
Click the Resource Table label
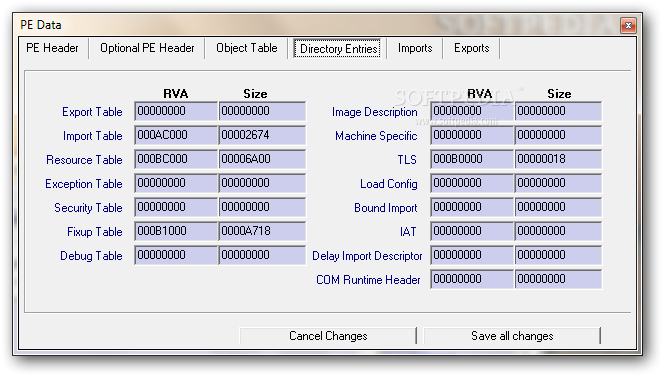point(84,160)
